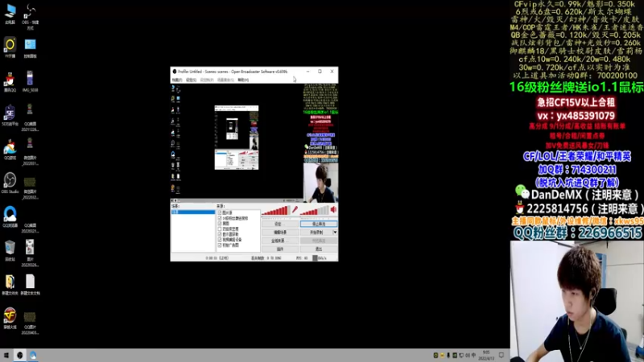Toggle the 视频捕捉设备 source checkbox
The image size is (644, 362).
(x=219, y=240)
